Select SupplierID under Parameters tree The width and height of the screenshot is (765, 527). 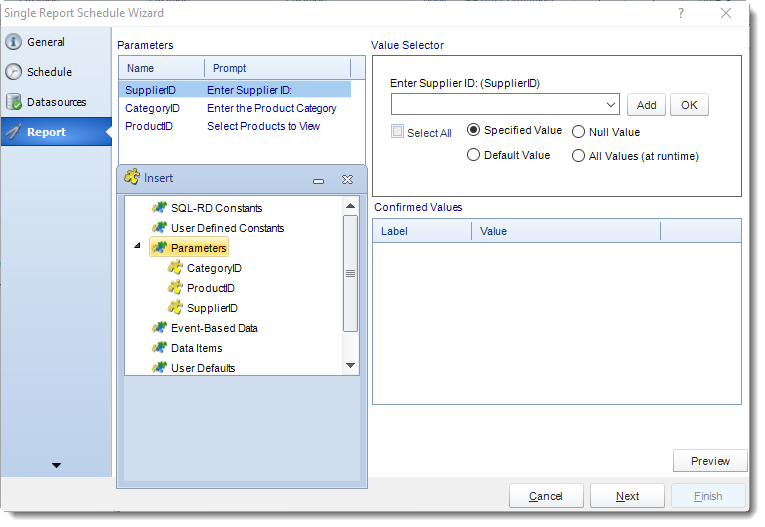(x=212, y=308)
